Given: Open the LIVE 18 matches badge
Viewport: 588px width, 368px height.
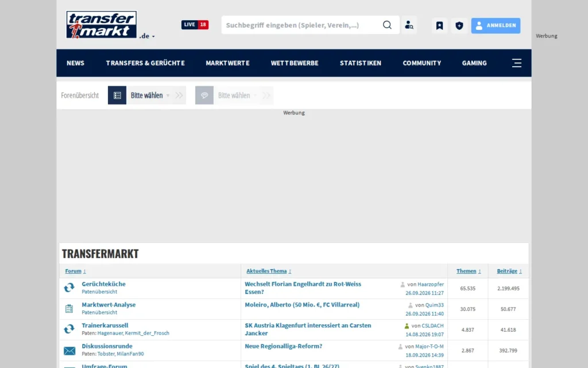Looking at the screenshot, I should point(195,24).
